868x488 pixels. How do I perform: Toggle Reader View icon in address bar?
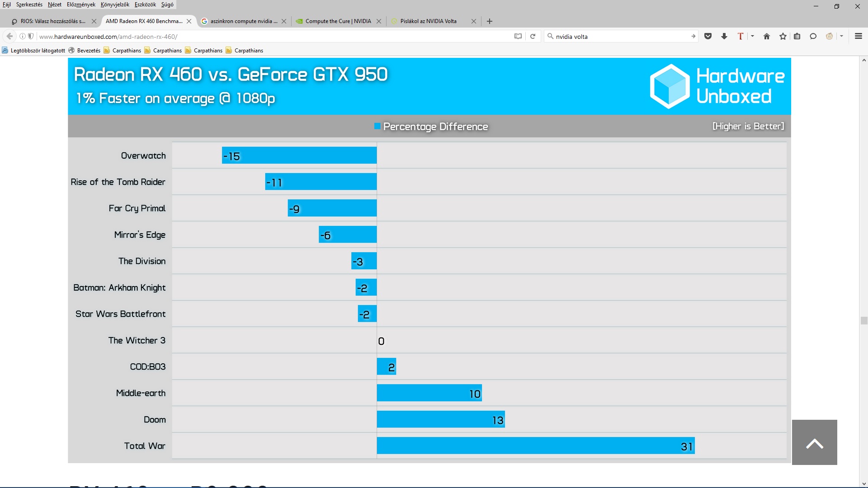[518, 36]
